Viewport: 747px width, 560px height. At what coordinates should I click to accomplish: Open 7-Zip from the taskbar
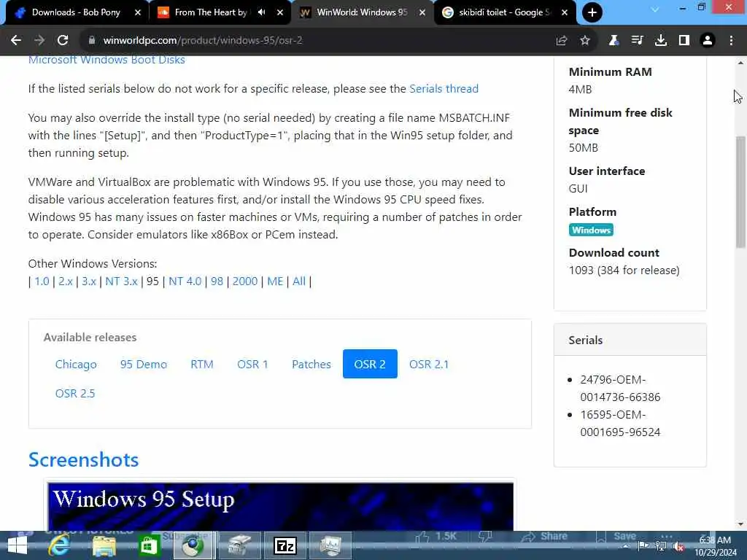point(285,545)
